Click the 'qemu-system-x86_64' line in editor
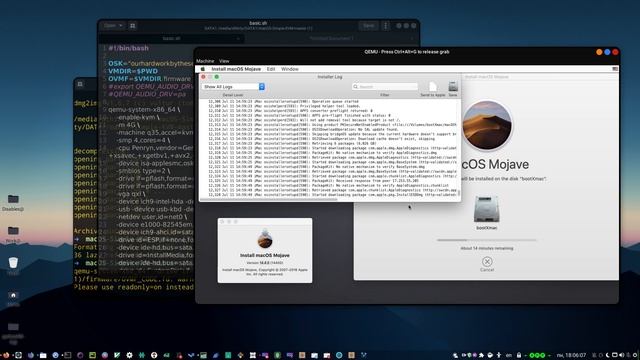Viewport: 640px width, 360px height. (144, 109)
